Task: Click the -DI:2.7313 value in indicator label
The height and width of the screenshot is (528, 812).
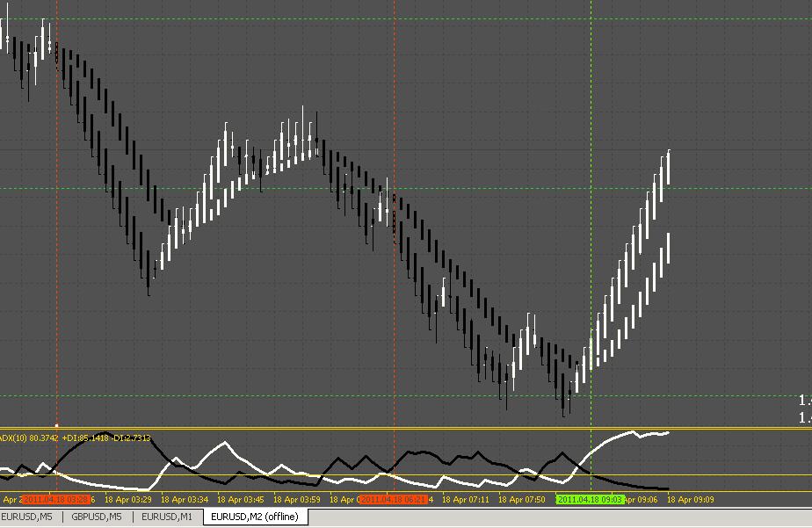Action: [131, 438]
